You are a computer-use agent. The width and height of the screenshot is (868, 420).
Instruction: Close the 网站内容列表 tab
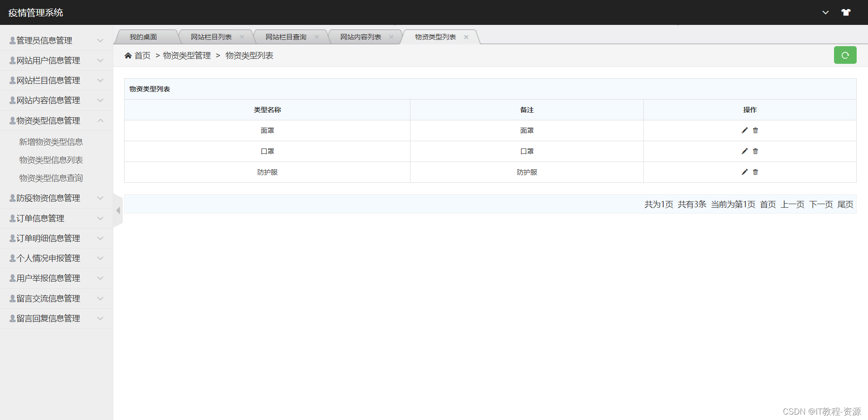click(391, 37)
